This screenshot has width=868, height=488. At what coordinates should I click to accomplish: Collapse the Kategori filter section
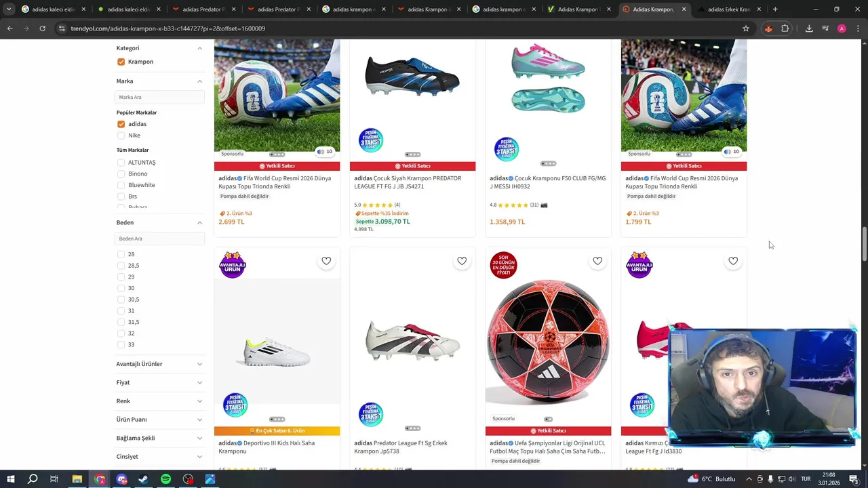[199, 48]
